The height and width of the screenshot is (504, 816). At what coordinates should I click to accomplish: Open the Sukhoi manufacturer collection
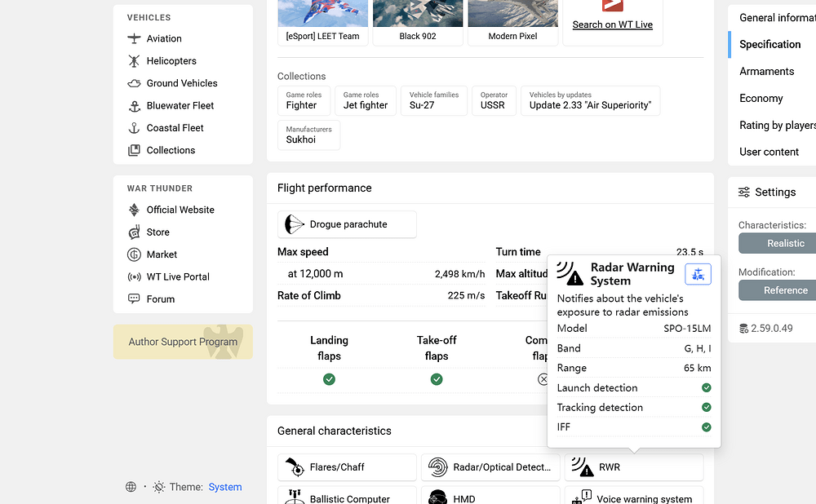pyautogui.click(x=309, y=135)
